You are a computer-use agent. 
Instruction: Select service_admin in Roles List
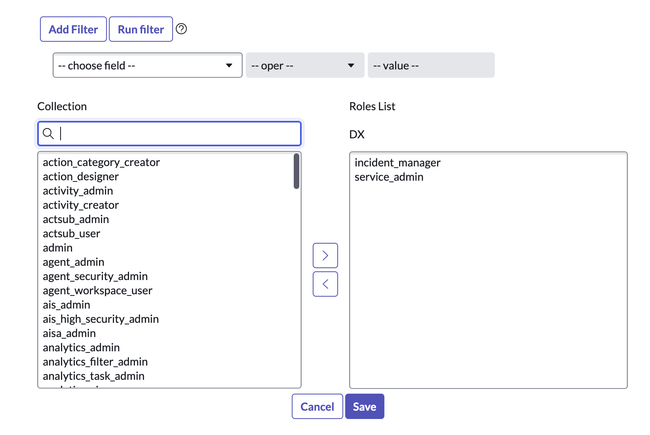(x=389, y=177)
